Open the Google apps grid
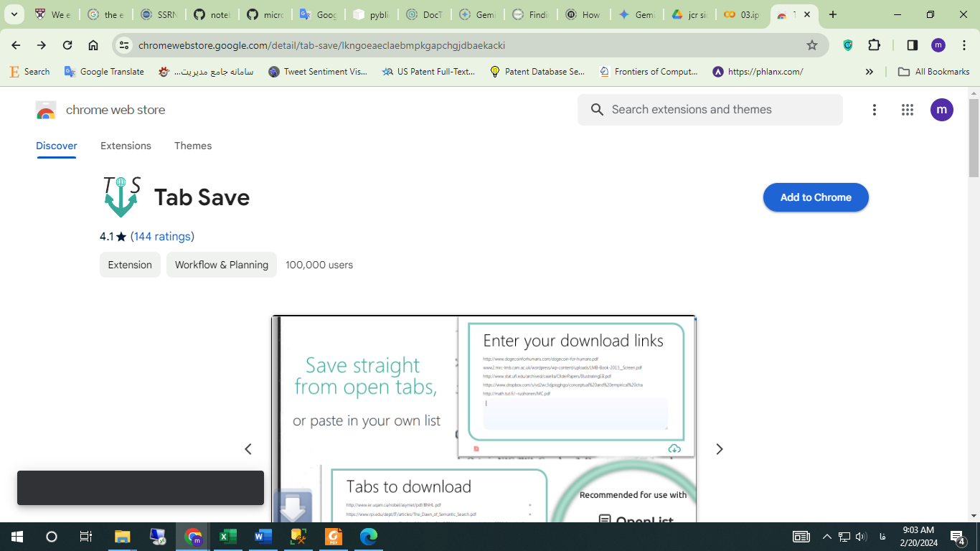Screen dimensions: 980x551 coord(908,110)
